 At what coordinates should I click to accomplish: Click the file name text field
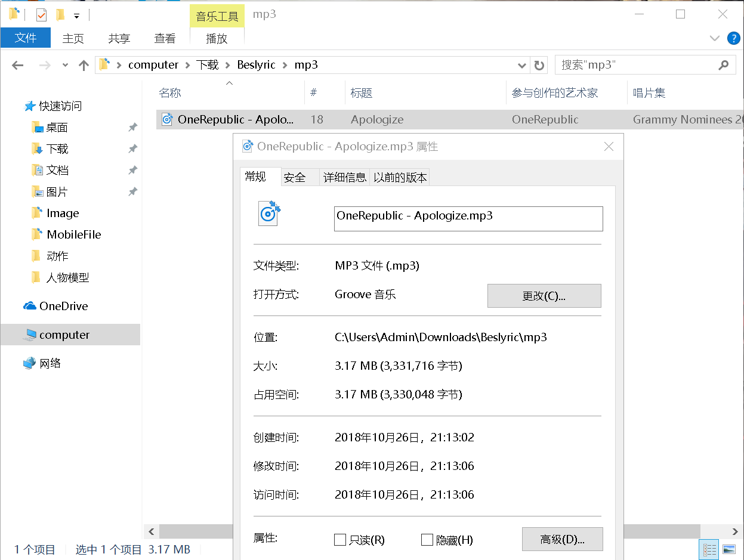coord(468,218)
